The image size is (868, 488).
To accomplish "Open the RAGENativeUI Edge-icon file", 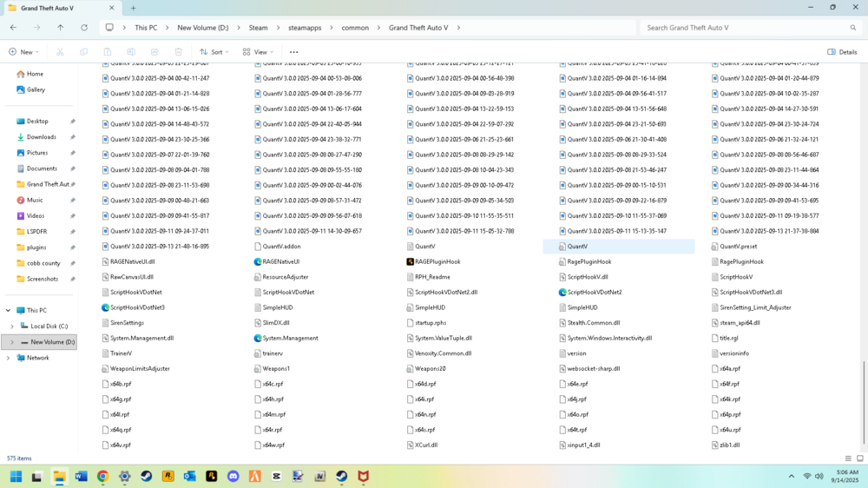I will click(258, 261).
